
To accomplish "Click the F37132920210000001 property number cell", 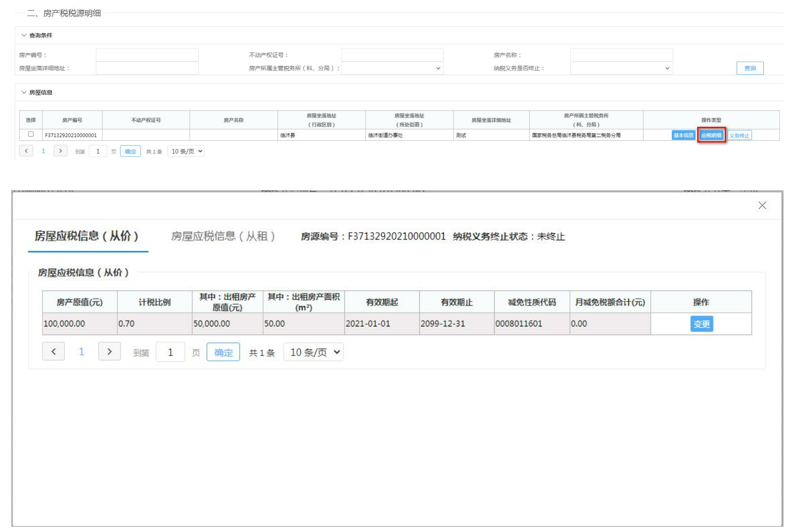I will [x=72, y=135].
